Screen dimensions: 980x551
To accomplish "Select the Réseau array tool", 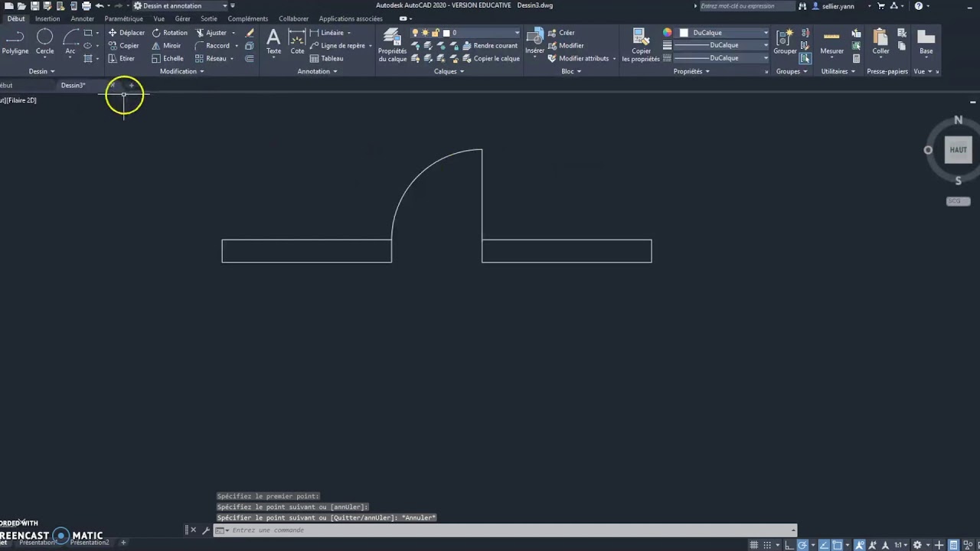I will pyautogui.click(x=211, y=58).
